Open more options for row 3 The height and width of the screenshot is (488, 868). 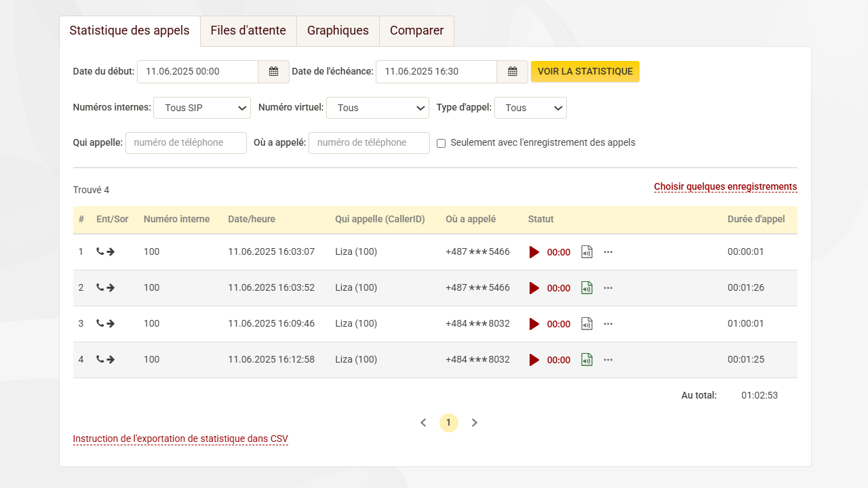(608, 324)
